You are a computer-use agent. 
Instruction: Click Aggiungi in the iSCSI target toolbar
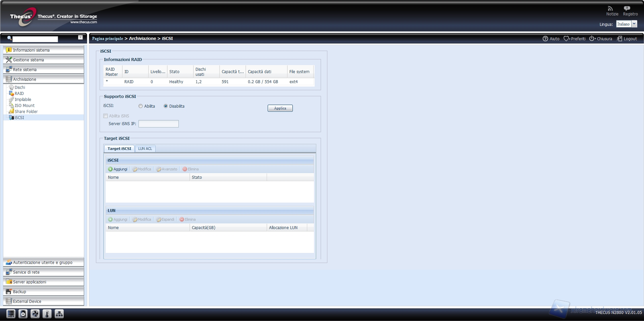[x=118, y=169]
